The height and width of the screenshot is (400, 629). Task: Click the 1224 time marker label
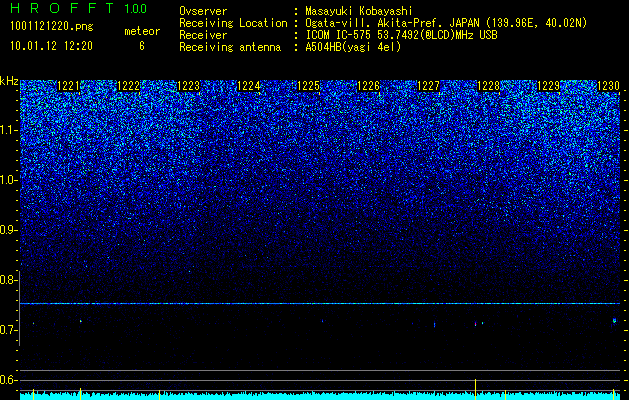point(249,86)
